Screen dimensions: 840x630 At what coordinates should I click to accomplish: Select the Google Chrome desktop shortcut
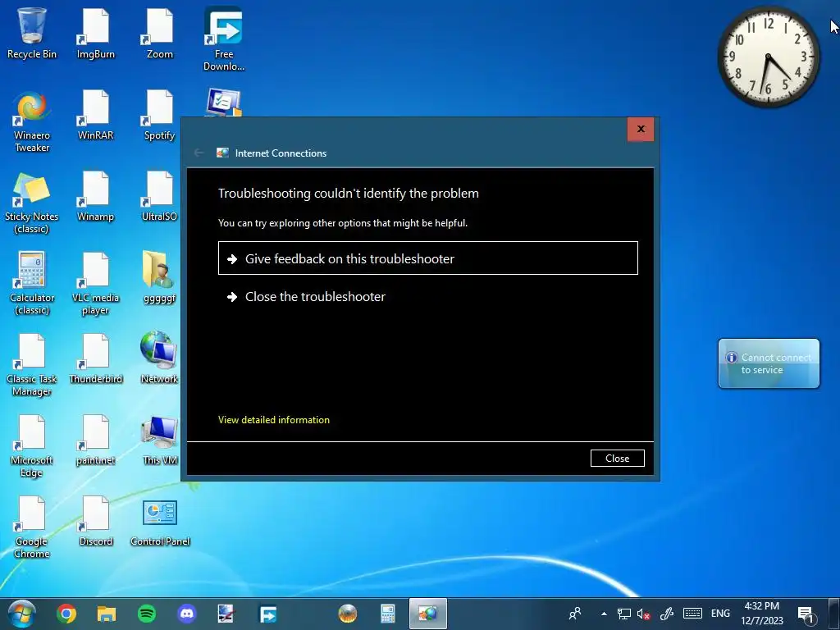click(32, 528)
